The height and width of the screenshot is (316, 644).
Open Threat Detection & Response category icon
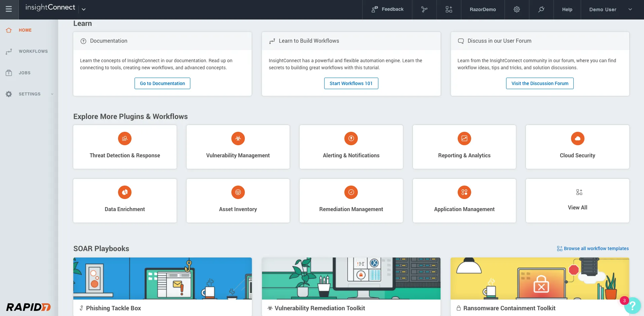(x=125, y=139)
